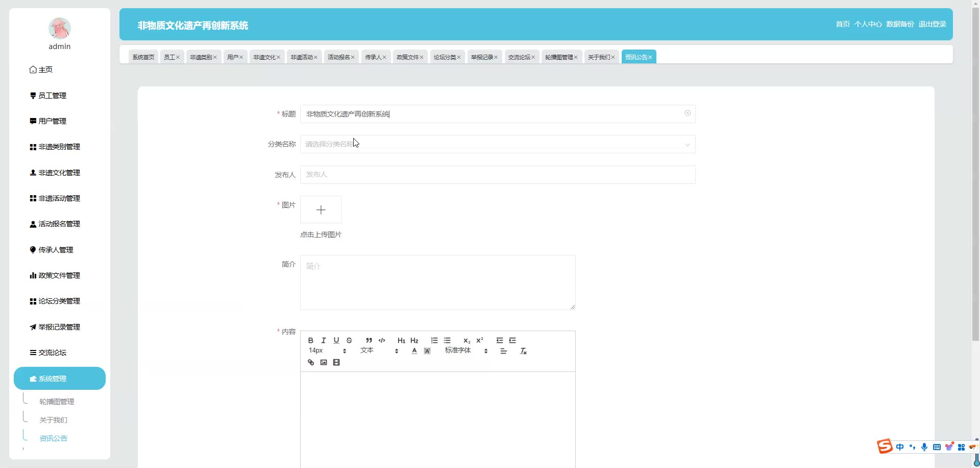980x468 pixels.
Task: Decrease indent in the editor
Action: click(500, 340)
